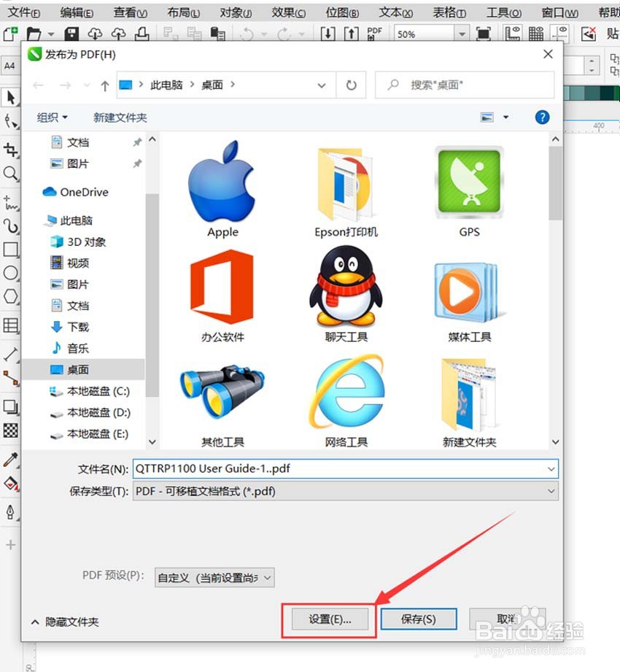
Task: Select the GPS folder icon
Action: point(469,192)
